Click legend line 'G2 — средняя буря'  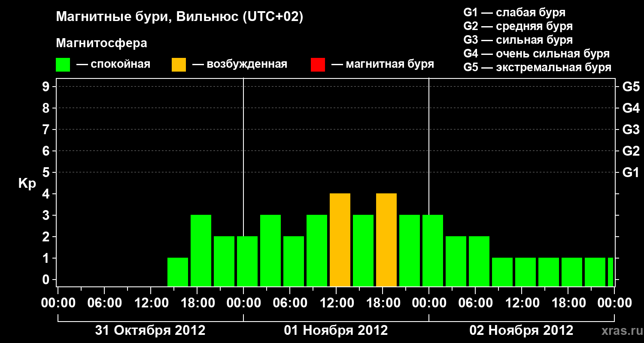[518, 26]
